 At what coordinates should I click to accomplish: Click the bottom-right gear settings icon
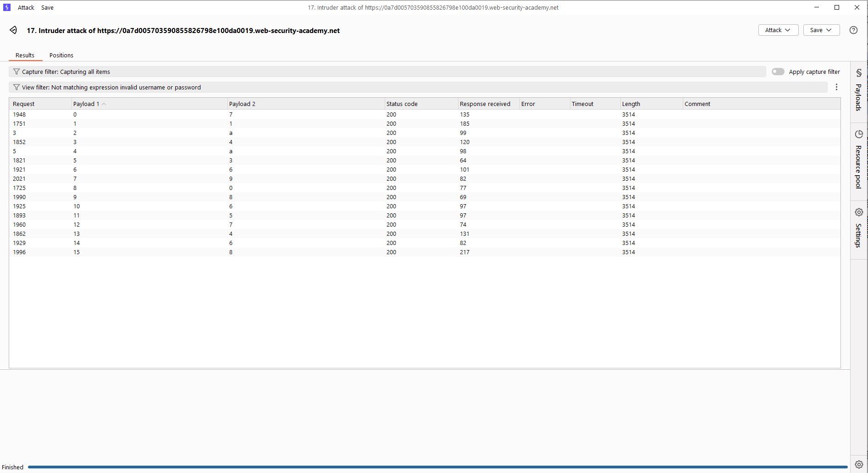coord(859,464)
